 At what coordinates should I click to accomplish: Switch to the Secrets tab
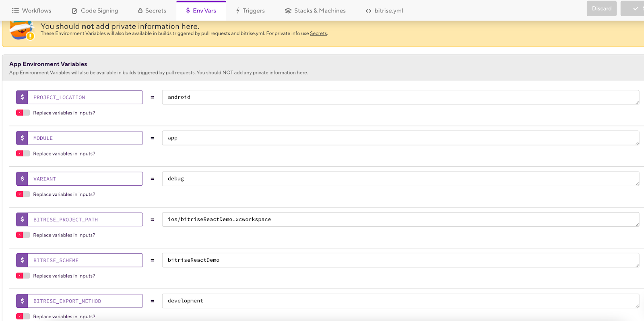coord(152,10)
